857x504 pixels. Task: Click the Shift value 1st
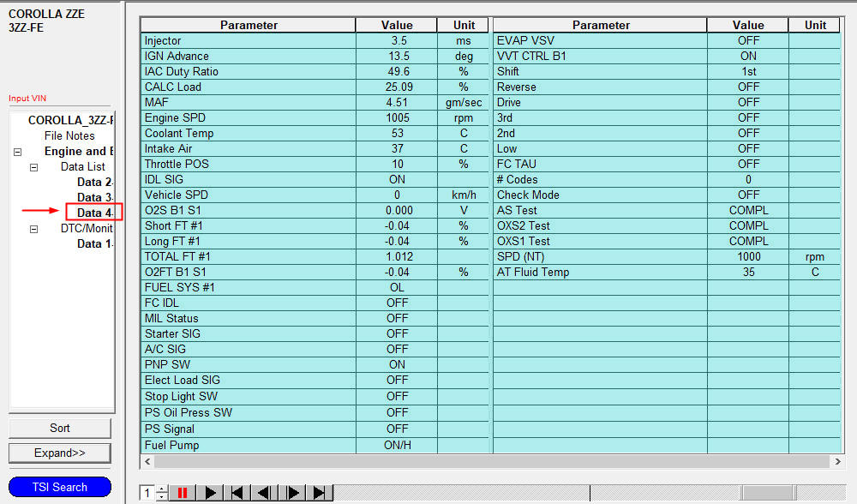(747, 71)
